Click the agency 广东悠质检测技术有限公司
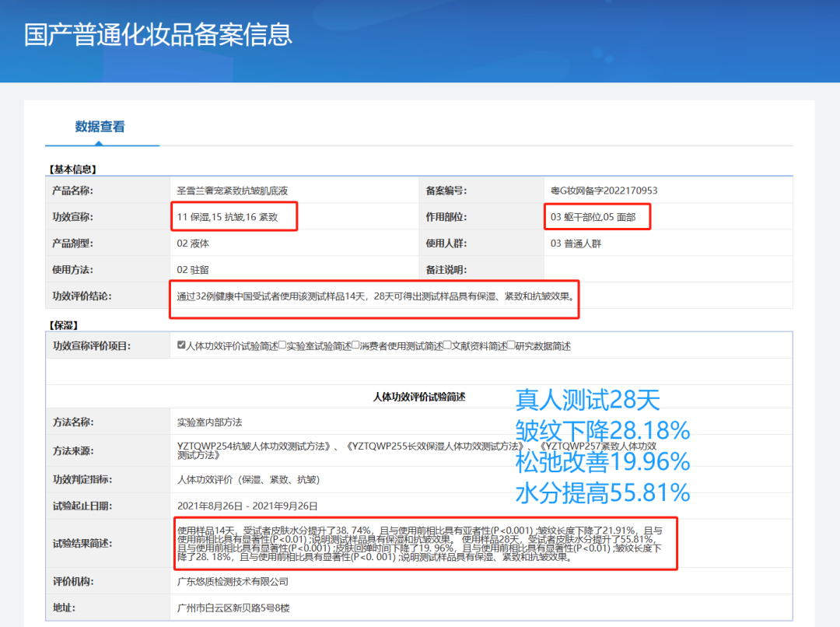 click(233, 581)
